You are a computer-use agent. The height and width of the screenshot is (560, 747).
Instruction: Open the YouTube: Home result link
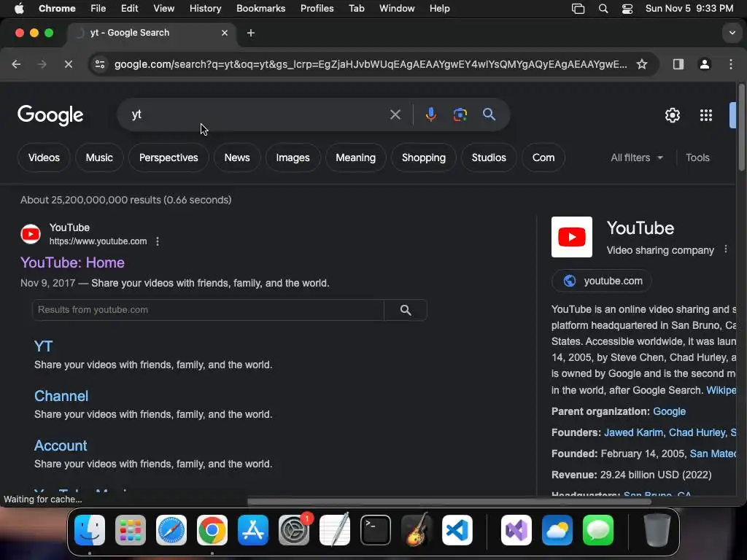coord(72,262)
